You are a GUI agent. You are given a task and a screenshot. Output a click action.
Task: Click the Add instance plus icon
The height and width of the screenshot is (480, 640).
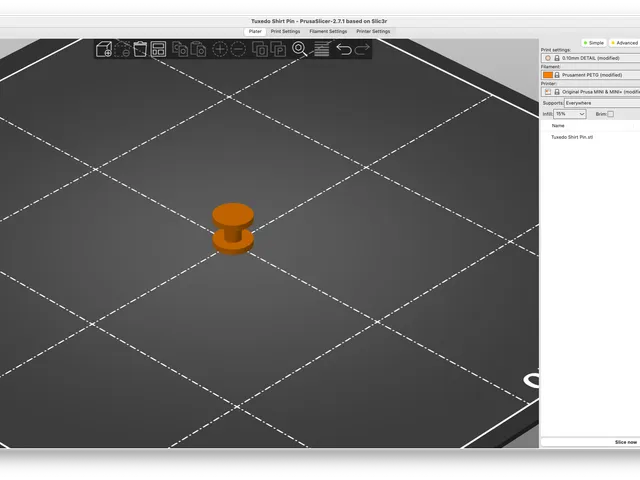click(220, 49)
